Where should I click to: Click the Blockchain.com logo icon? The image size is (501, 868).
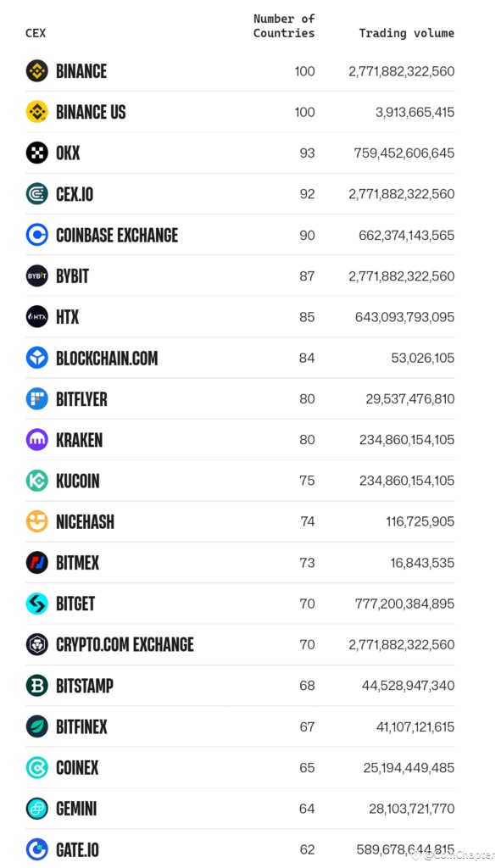pos(37,358)
